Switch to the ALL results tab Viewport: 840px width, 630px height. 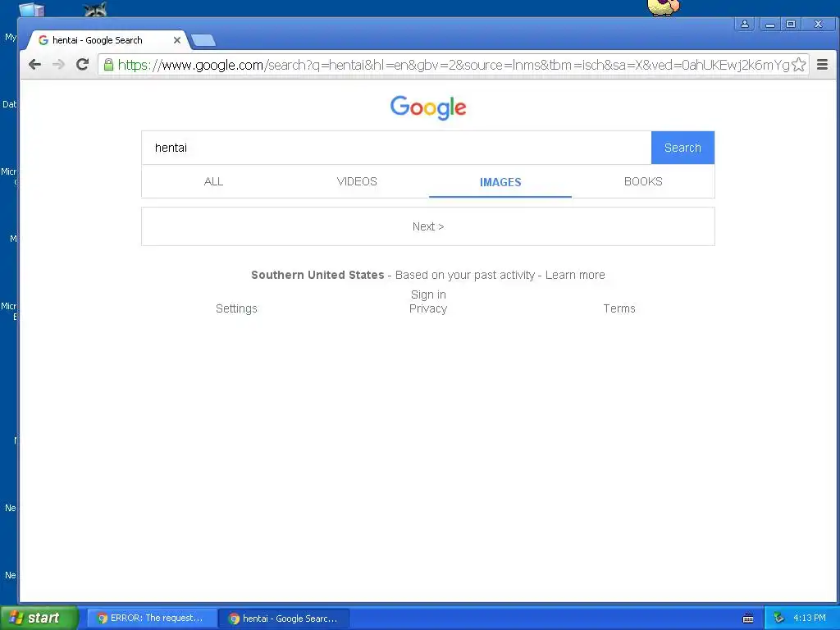point(213,181)
